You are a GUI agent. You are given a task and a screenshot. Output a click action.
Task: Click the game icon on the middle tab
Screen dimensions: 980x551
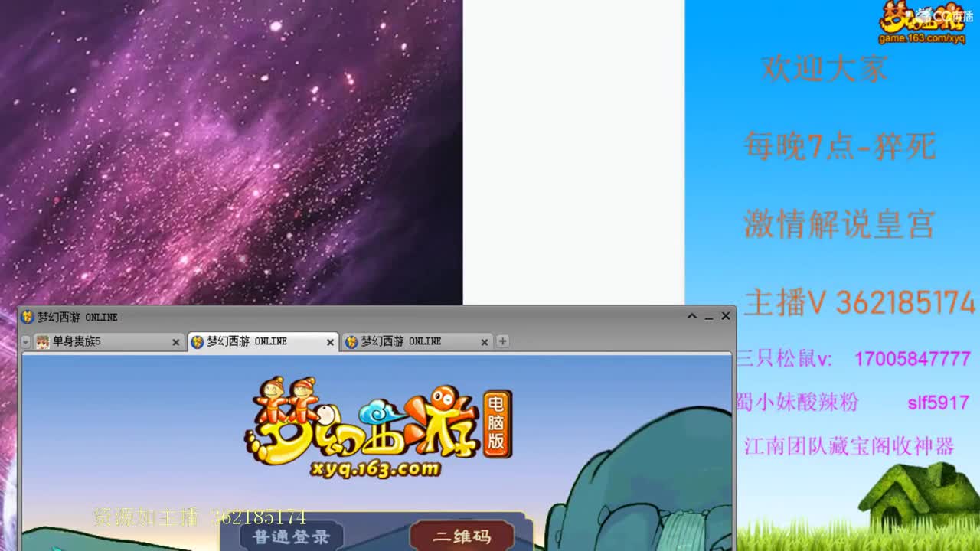click(198, 341)
